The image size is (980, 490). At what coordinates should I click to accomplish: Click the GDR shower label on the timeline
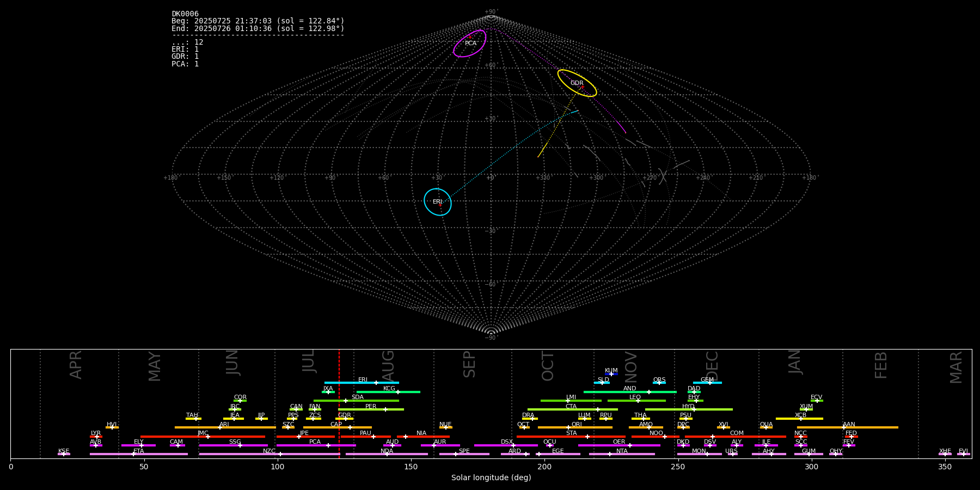pos(345,415)
